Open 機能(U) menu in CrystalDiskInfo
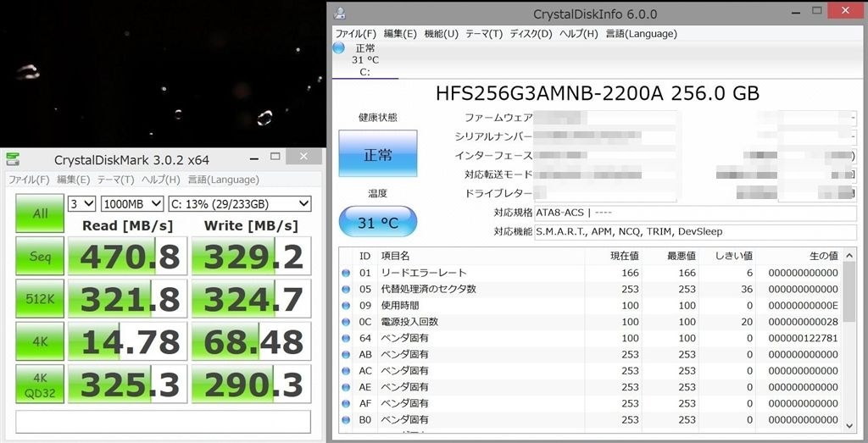 [x=441, y=34]
